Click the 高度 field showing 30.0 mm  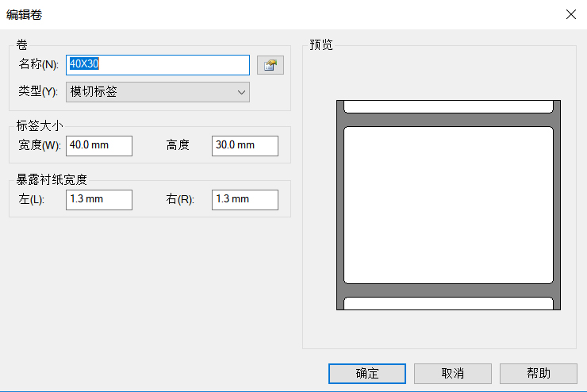pyautogui.click(x=245, y=145)
